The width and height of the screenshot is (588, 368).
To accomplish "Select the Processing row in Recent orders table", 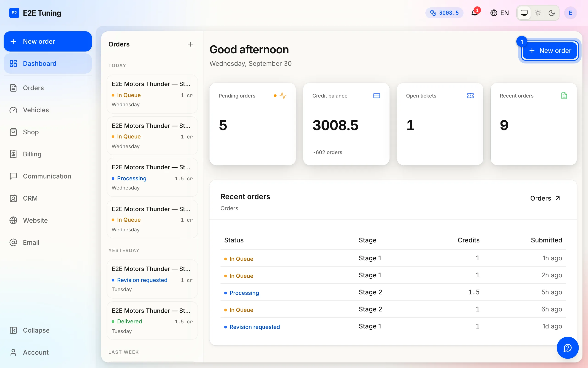I will (393, 292).
